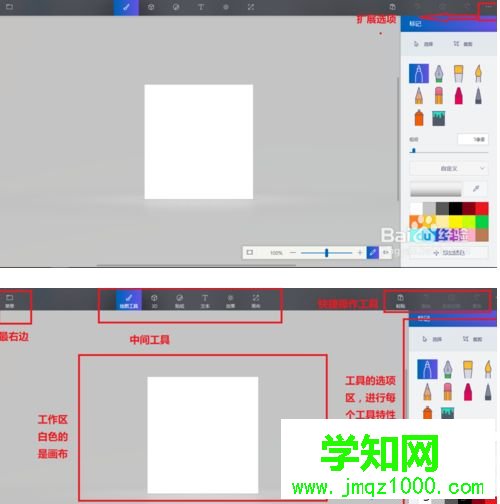500x504 pixels.
Task: Activate the eyedropper color picker
Action: tap(476, 189)
